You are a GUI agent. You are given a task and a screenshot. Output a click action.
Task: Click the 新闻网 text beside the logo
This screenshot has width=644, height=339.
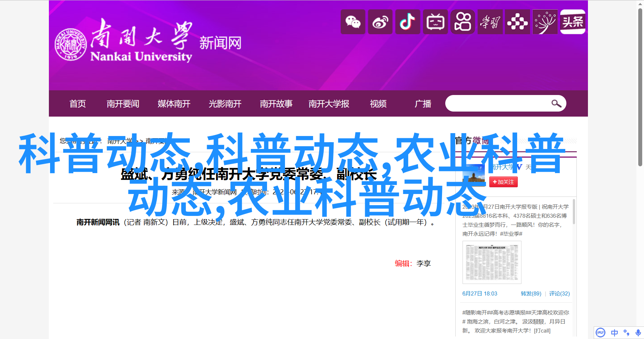(x=220, y=43)
